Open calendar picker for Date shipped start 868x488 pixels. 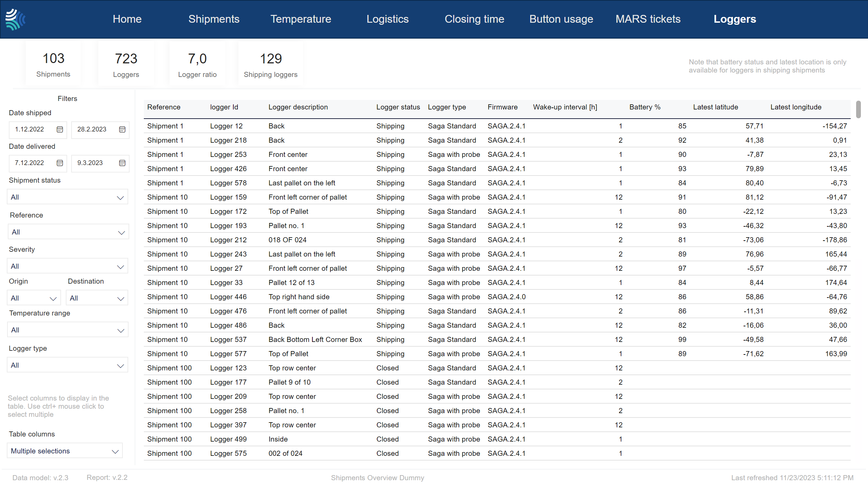pyautogui.click(x=60, y=129)
